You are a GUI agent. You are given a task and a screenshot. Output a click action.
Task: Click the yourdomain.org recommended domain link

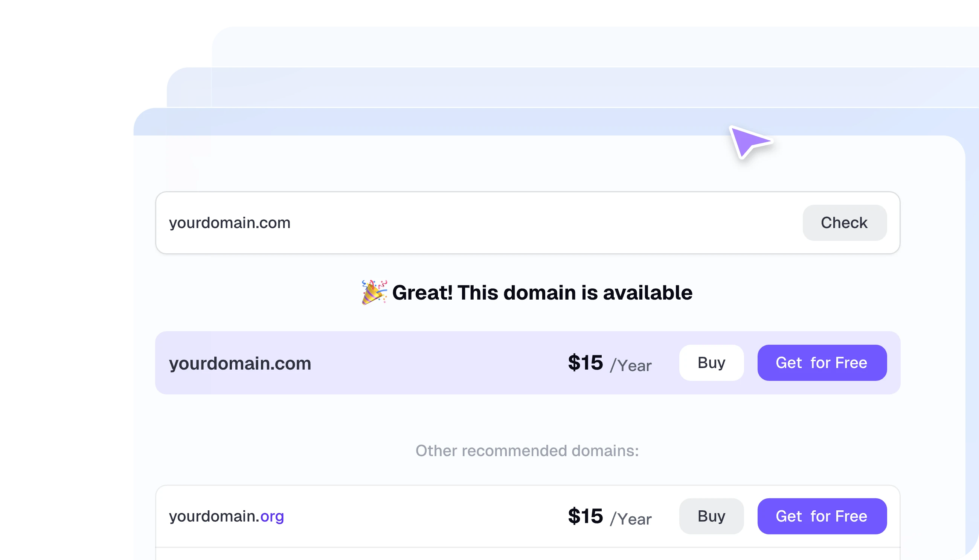[226, 517]
